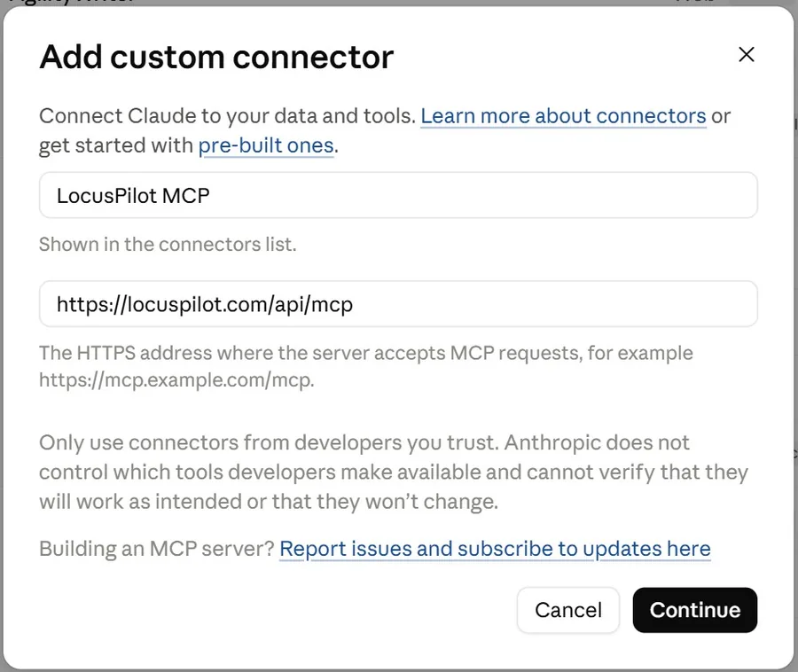The width and height of the screenshot is (798, 672).
Task: Select 'Shown in the connectors list.' hint
Action: tap(168, 244)
